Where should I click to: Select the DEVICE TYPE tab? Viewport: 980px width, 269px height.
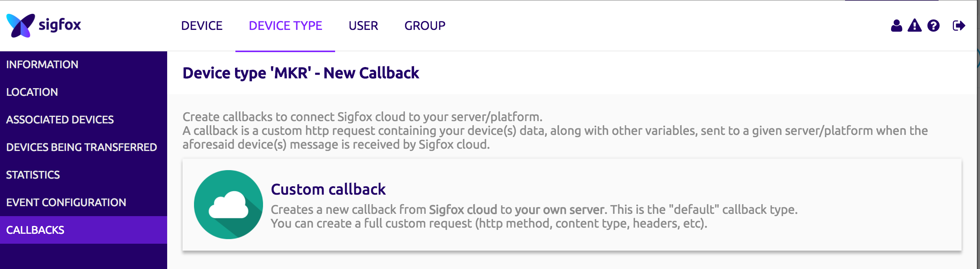pos(285,26)
